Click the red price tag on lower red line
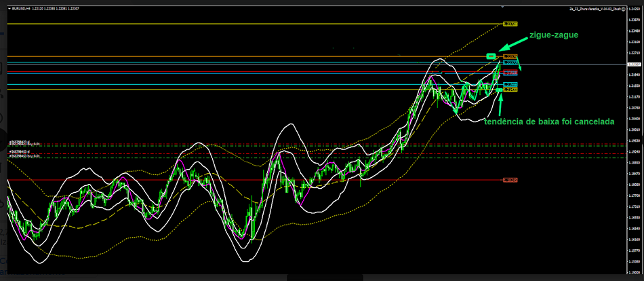The height and width of the screenshot is (281, 644). point(510,180)
